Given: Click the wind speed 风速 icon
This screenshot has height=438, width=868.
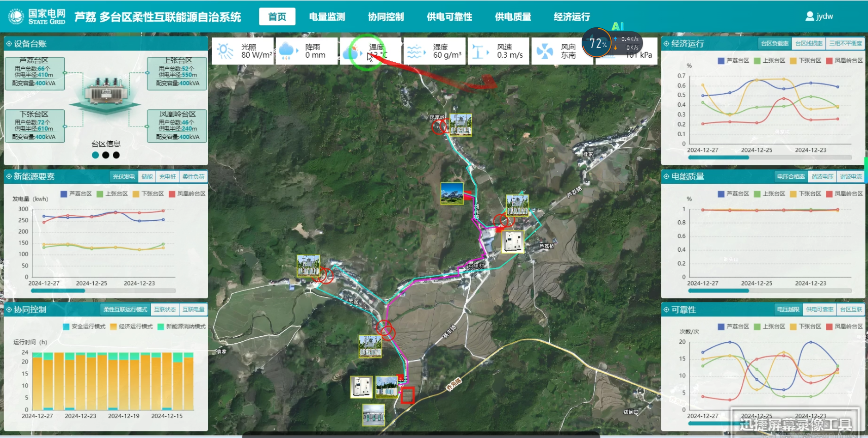Looking at the screenshot, I should click(x=479, y=51).
